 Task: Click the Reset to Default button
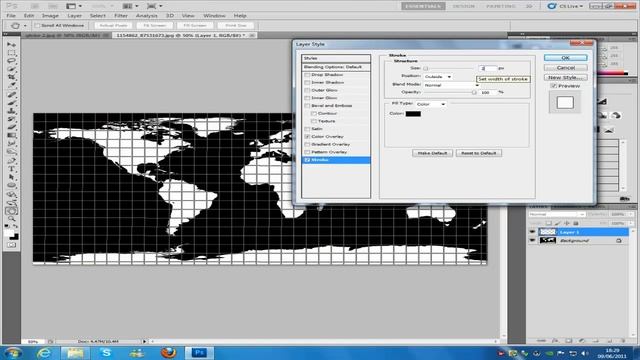click(x=479, y=153)
